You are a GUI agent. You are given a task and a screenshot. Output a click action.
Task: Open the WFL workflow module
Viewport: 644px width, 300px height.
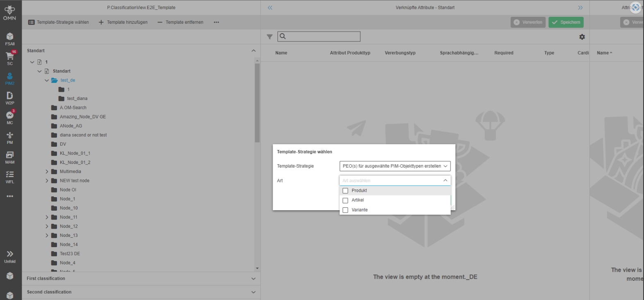coord(10,177)
